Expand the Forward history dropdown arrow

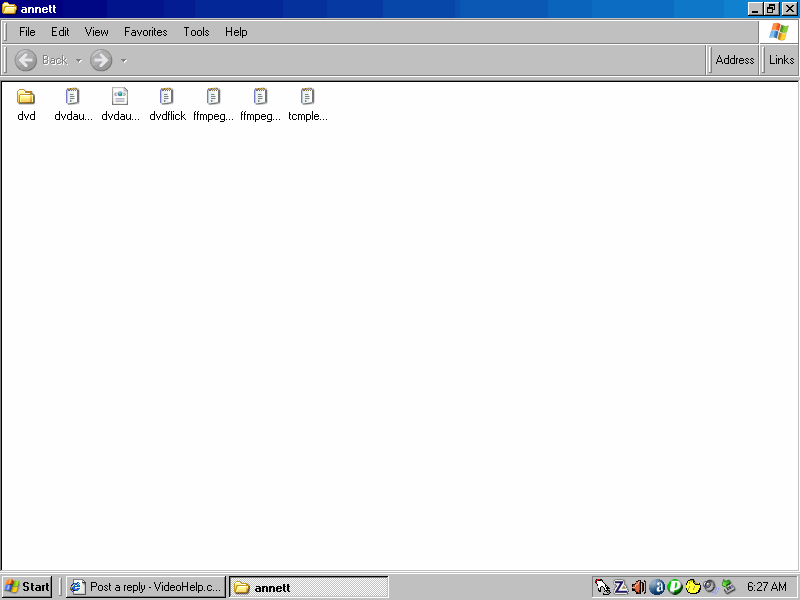click(123, 61)
